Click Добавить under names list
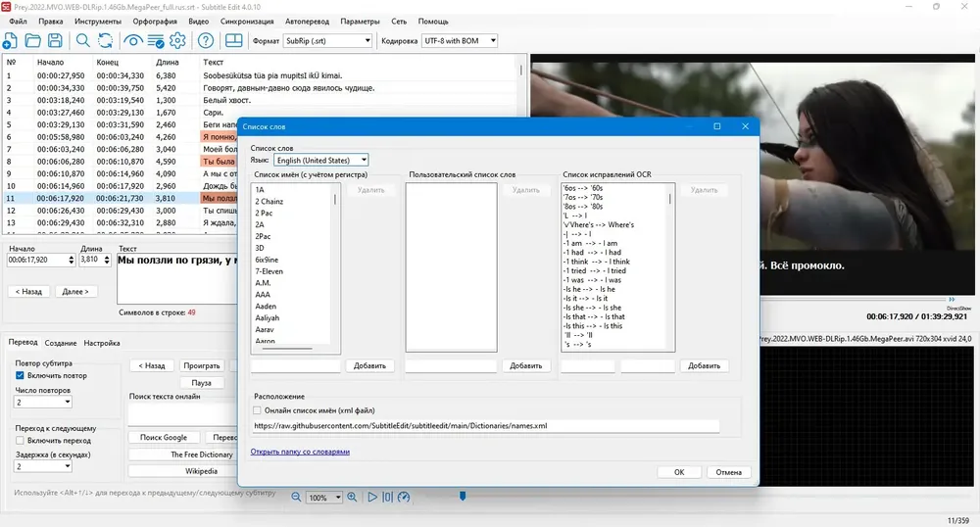 point(369,366)
